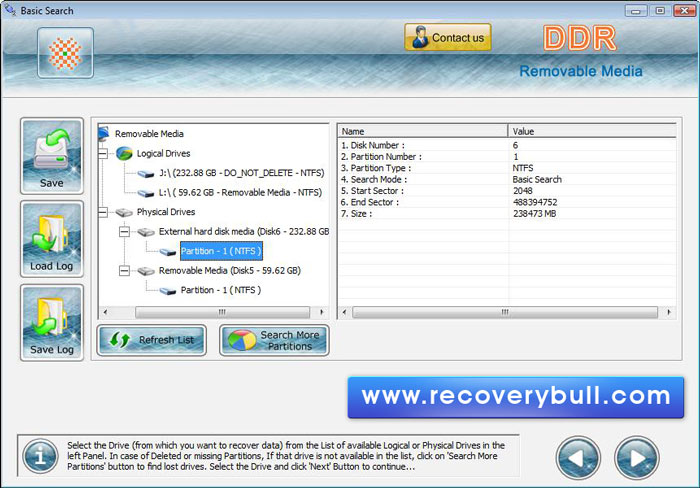The height and width of the screenshot is (488, 700).
Task: Select L:\ 59.62 GB Removable Media drive
Action: click(240, 192)
